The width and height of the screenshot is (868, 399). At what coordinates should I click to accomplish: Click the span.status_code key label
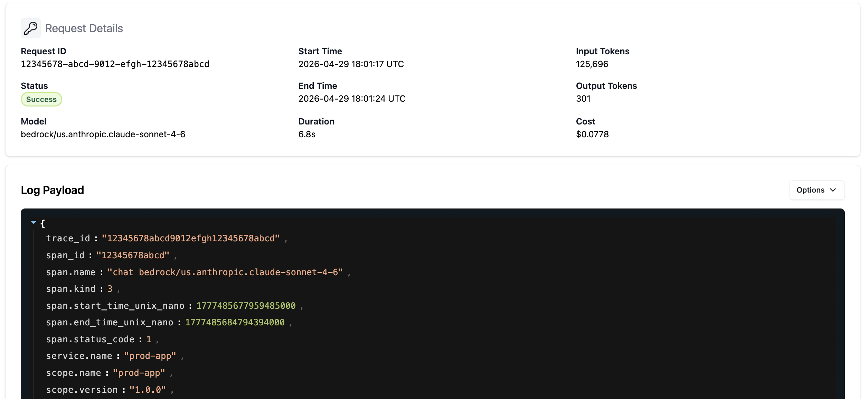[x=90, y=339]
